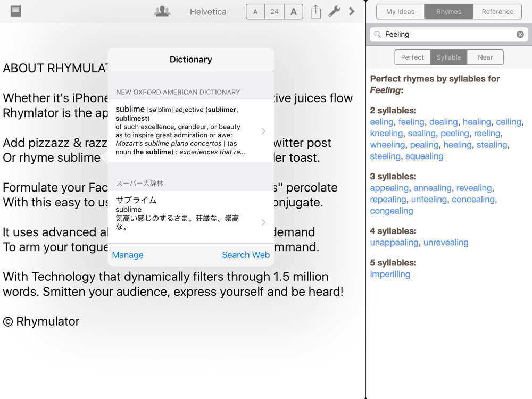Viewport: 532px width, 399px height.
Task: Increase font size with large A
Action: tap(294, 12)
